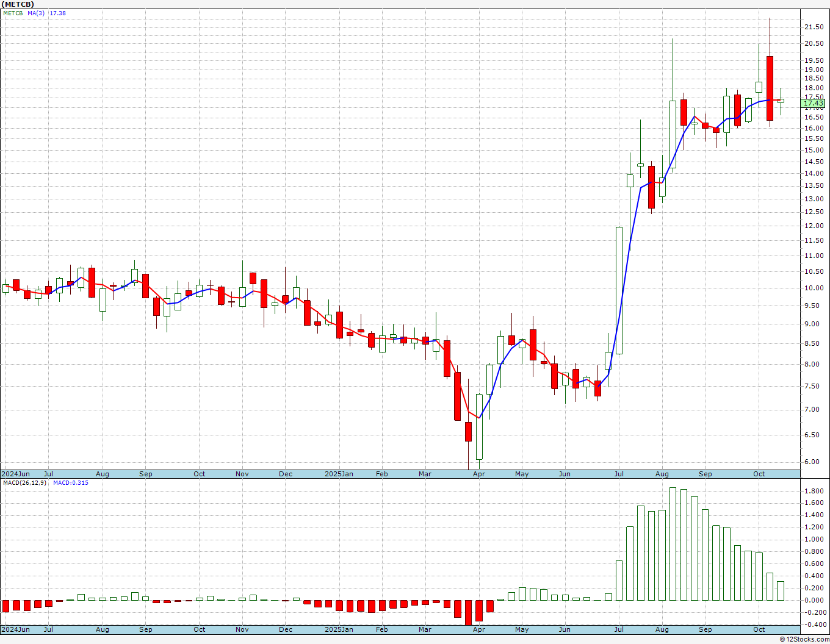The width and height of the screenshot is (830, 644).
Task: Click the 1.800 MACD axis label
Action: (x=814, y=490)
